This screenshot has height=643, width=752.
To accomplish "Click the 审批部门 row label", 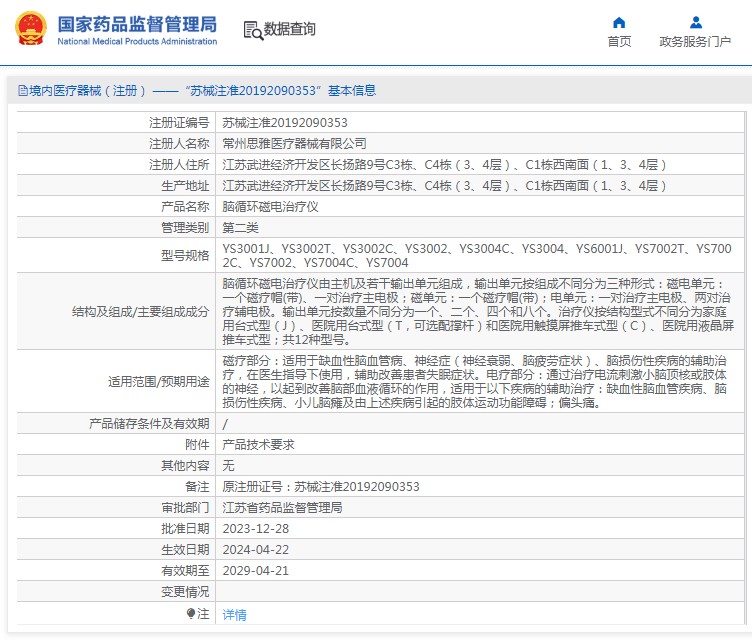I will pyautogui.click(x=185, y=508).
